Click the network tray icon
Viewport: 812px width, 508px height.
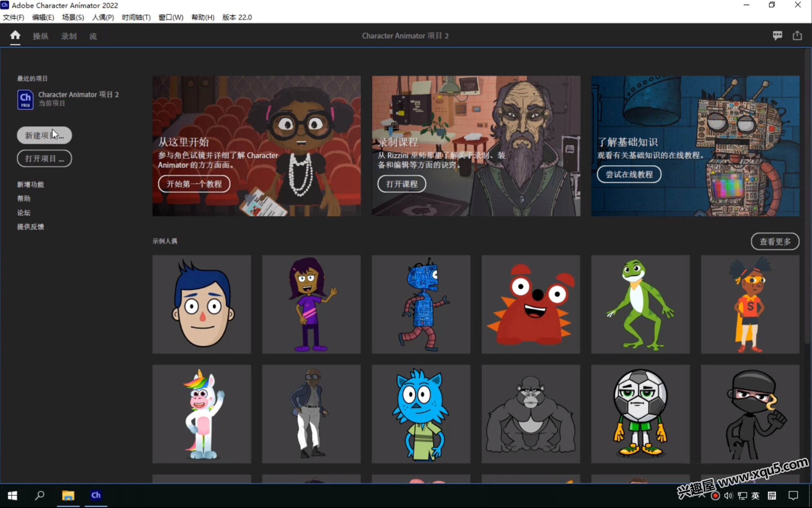[742, 496]
